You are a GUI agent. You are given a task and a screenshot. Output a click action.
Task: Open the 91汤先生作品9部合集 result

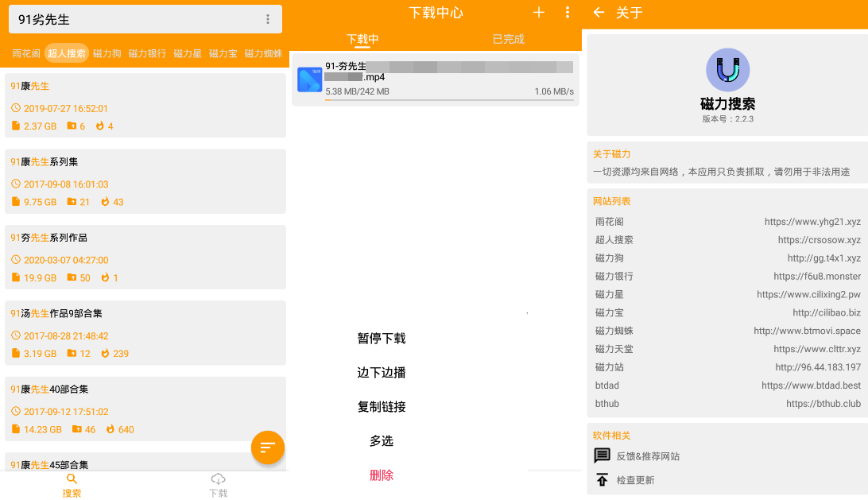point(145,333)
